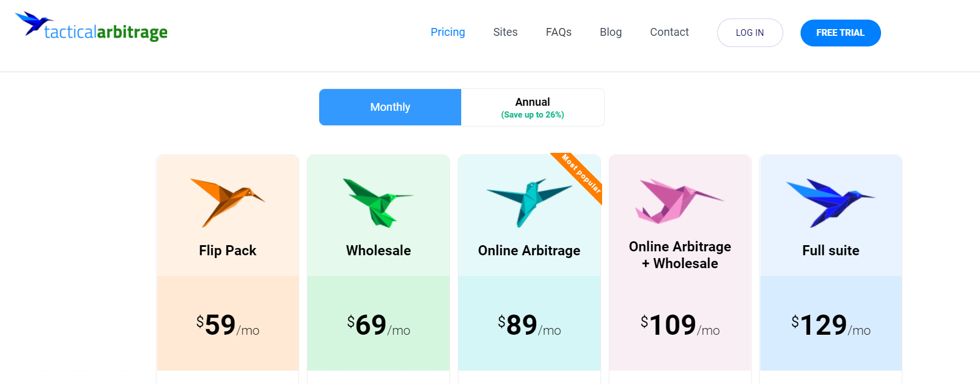The height and width of the screenshot is (384, 980).
Task: Select the $89/mo Online Arbitrage price
Action: click(529, 325)
